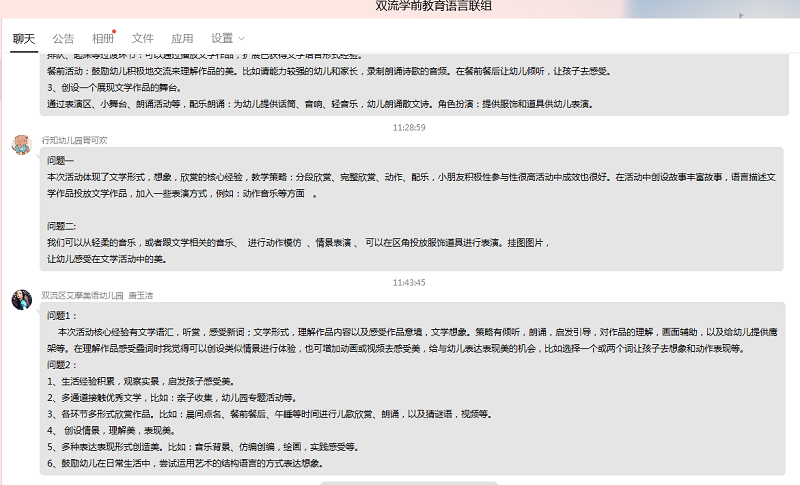800x485 pixels.
Task: Open the 文件 tab
Action: pyautogui.click(x=143, y=38)
